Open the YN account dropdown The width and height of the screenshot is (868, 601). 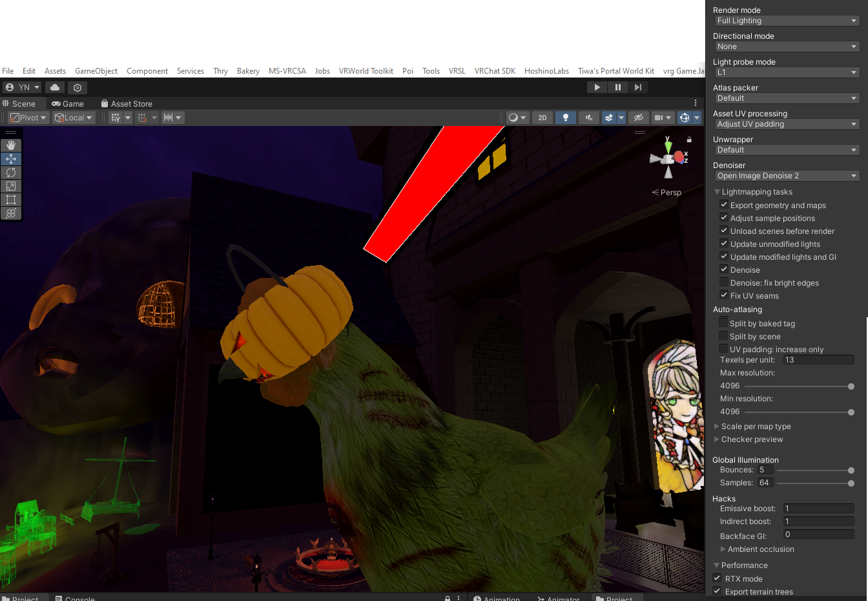point(23,87)
